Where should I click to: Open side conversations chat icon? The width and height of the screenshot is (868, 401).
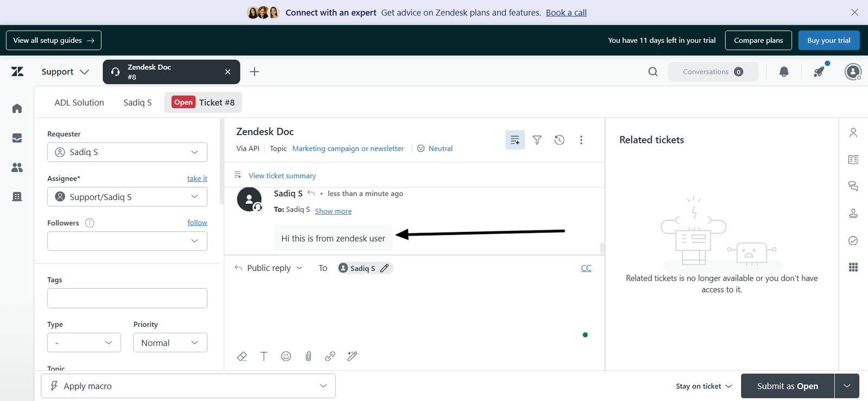853,186
